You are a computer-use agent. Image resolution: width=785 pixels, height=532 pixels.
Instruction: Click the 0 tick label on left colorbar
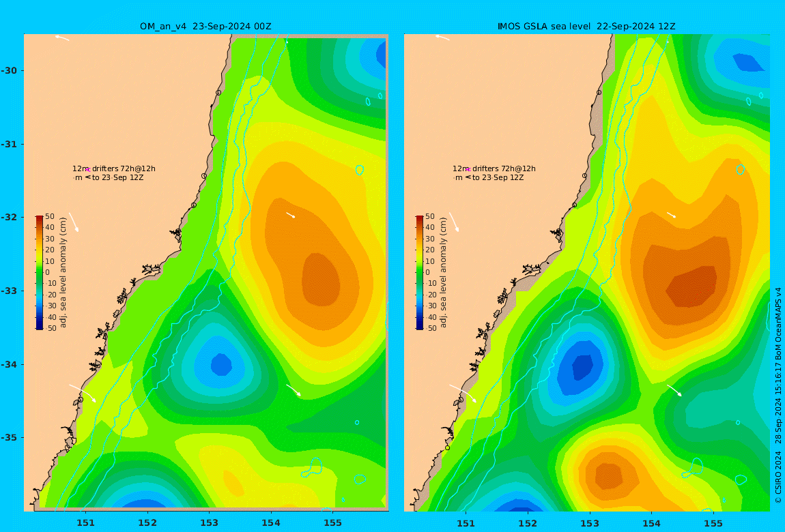(48, 273)
